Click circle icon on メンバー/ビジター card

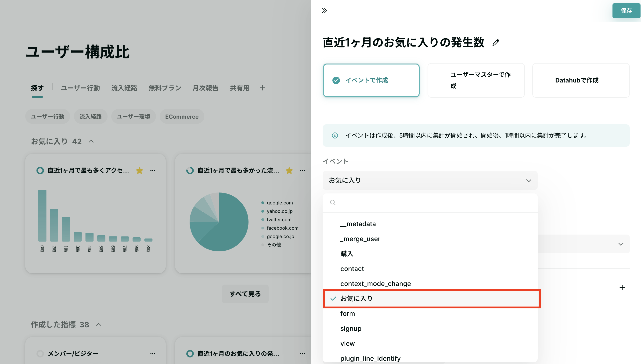(40, 353)
